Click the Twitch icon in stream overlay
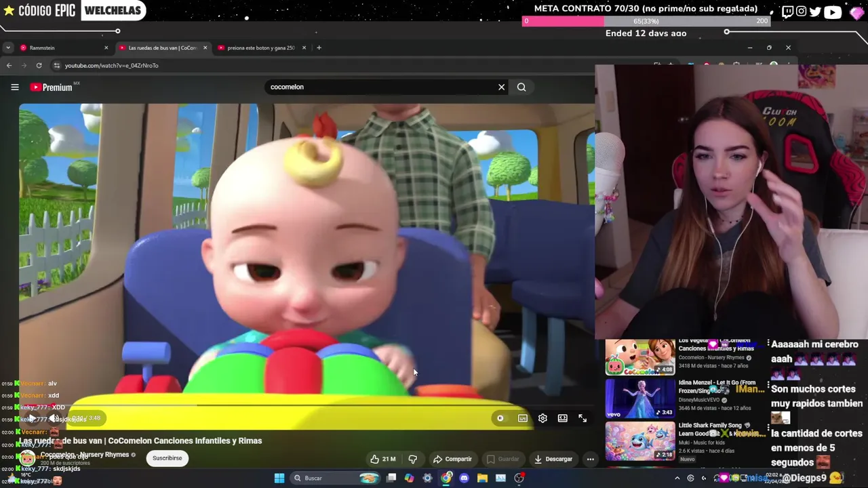The height and width of the screenshot is (488, 868). pos(787,12)
